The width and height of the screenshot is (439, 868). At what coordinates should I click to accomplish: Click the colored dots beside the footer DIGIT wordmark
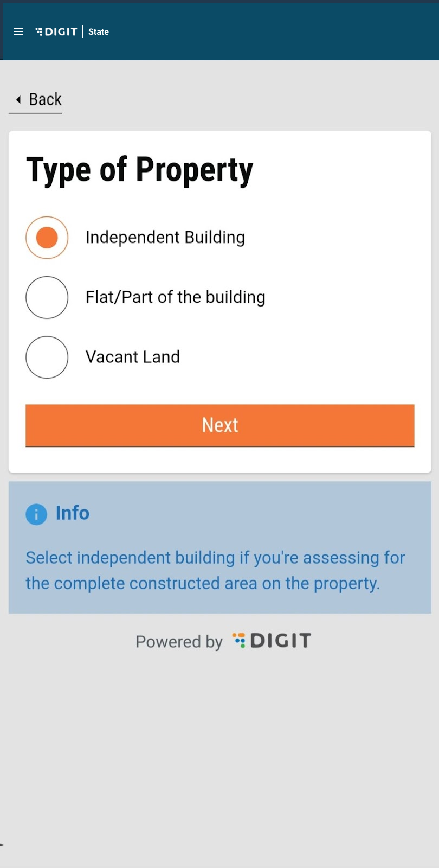[239, 640]
